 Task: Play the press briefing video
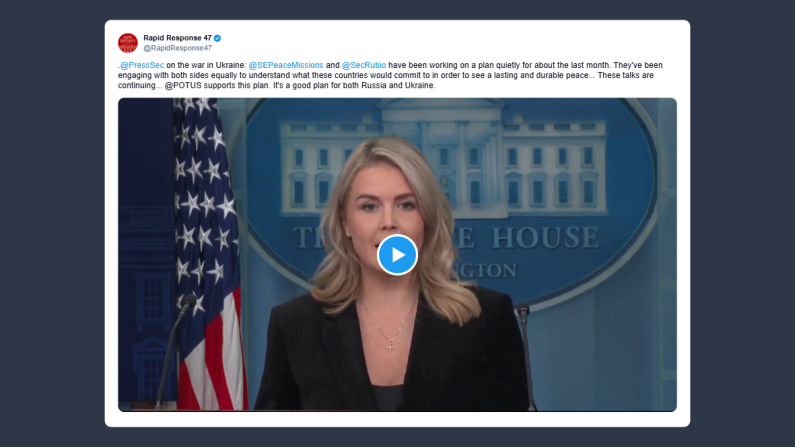[397, 255]
